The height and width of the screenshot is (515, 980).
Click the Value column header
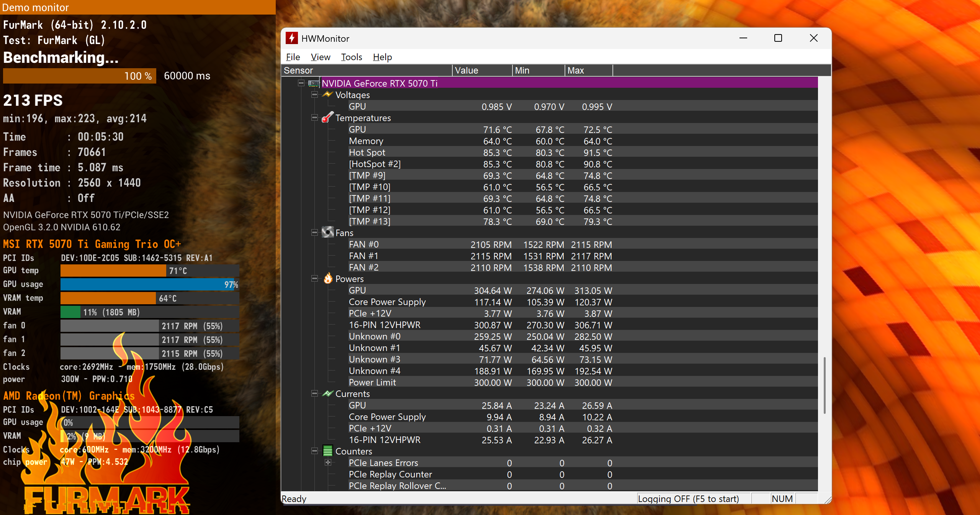point(482,71)
